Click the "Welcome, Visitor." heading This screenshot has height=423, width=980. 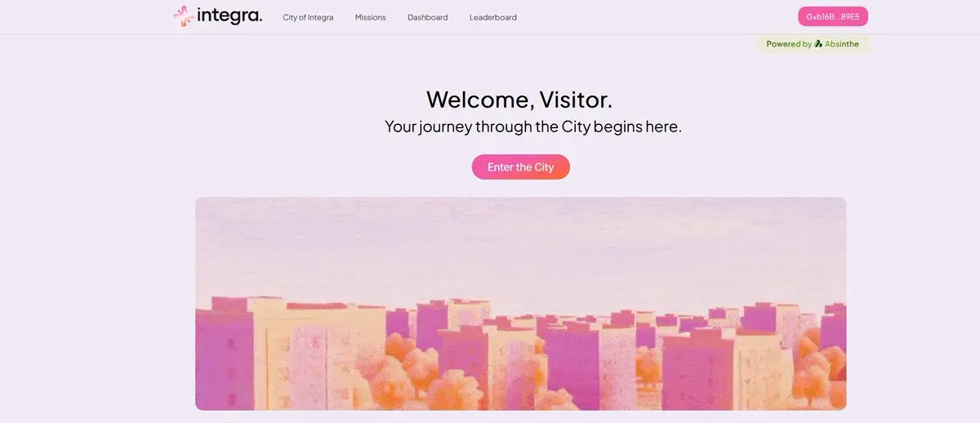(519, 100)
